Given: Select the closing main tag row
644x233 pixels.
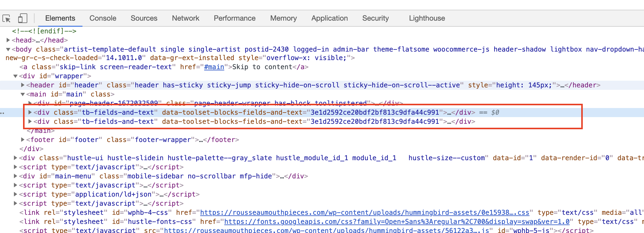Looking at the screenshot, I should point(41,131).
